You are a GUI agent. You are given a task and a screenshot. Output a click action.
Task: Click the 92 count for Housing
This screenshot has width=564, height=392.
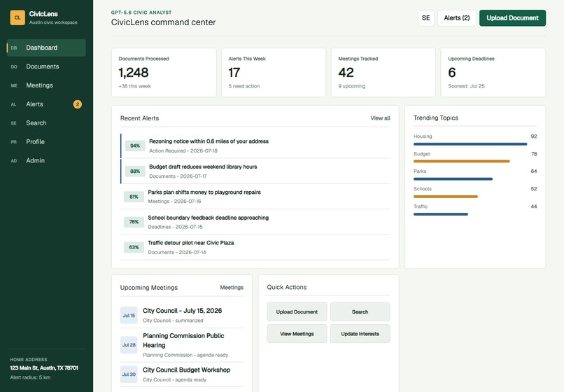coord(534,136)
